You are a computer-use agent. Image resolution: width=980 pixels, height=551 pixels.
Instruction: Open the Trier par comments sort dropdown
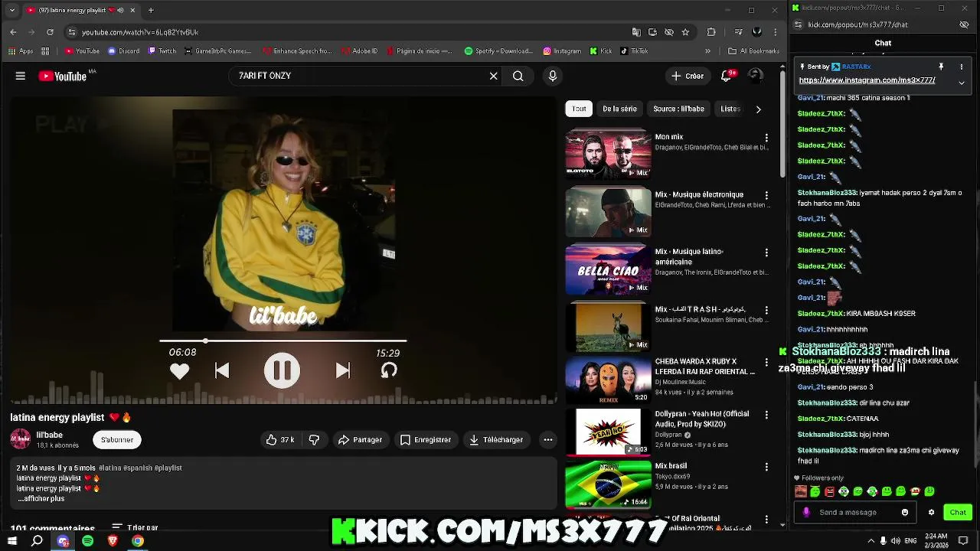click(135, 527)
